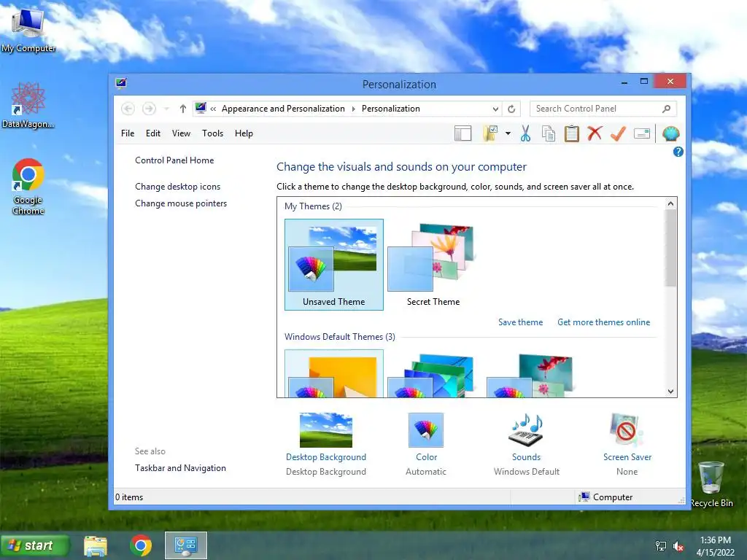Click the Up one level arrow
The height and width of the screenshot is (560, 747).
pos(183,109)
